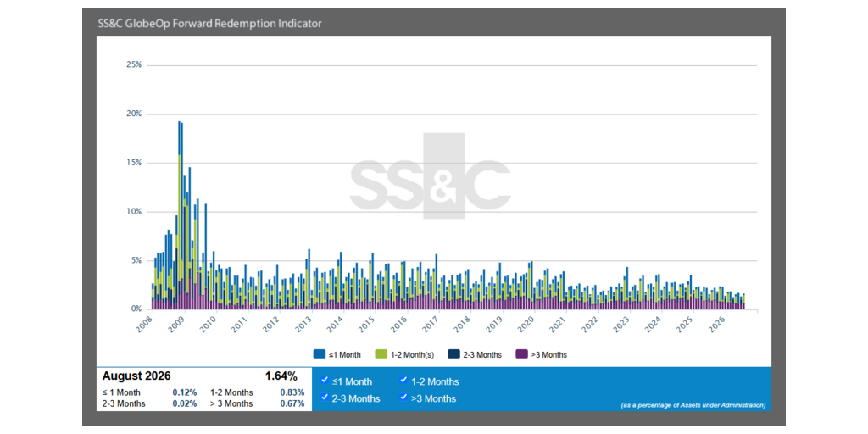The width and height of the screenshot is (868, 434).
Task: Click the 2023 x-axis label
Action: click(620, 325)
